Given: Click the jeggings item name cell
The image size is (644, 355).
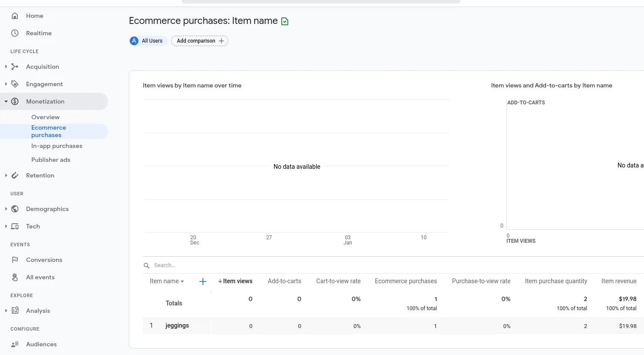Looking at the screenshot, I should click(x=177, y=325).
